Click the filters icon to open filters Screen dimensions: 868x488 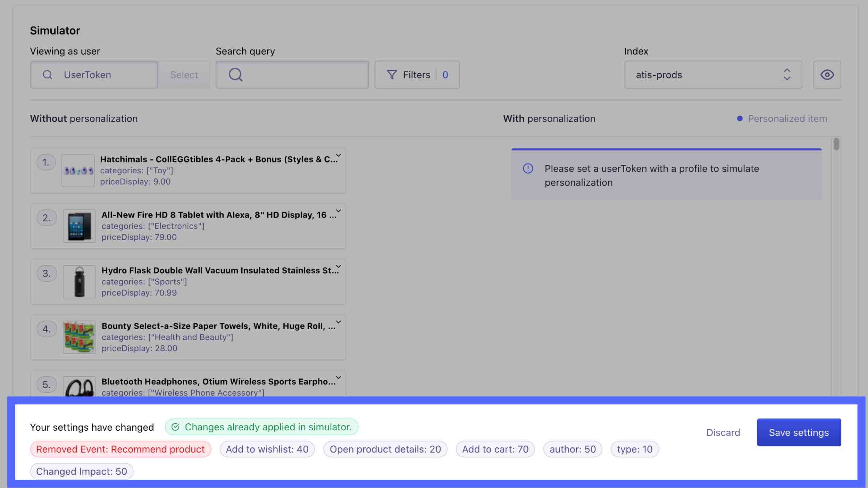pyautogui.click(x=391, y=74)
